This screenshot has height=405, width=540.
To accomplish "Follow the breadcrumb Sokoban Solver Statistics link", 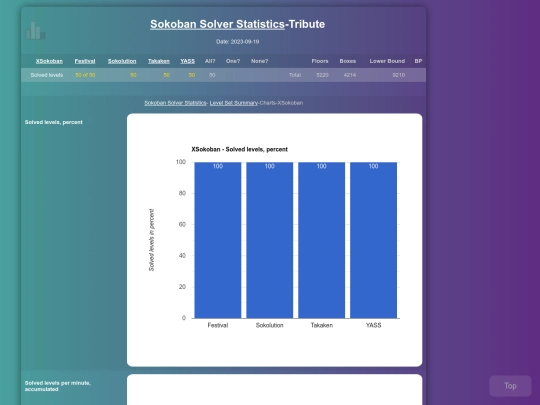I will (x=175, y=103).
